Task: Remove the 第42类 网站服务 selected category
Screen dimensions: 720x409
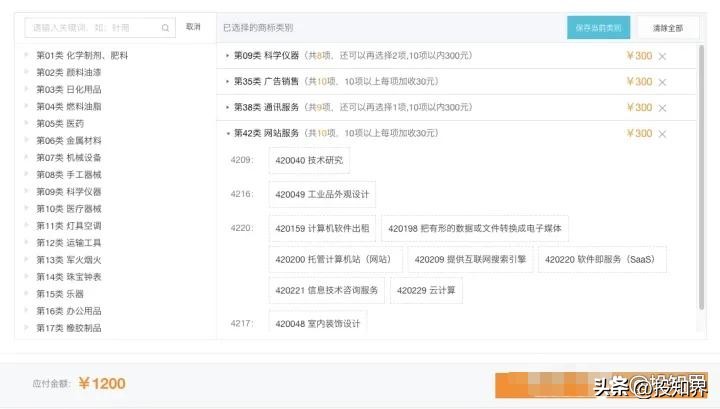Action: point(662,134)
